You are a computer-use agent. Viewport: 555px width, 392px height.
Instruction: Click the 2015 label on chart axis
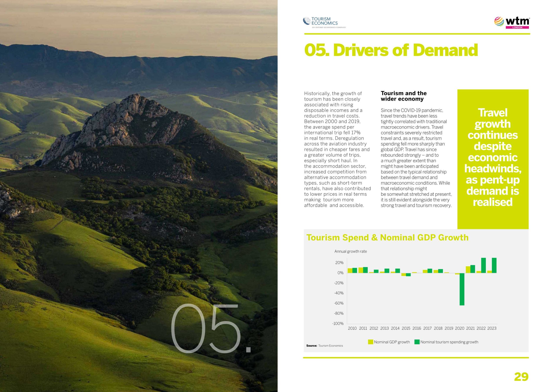(x=406, y=328)
